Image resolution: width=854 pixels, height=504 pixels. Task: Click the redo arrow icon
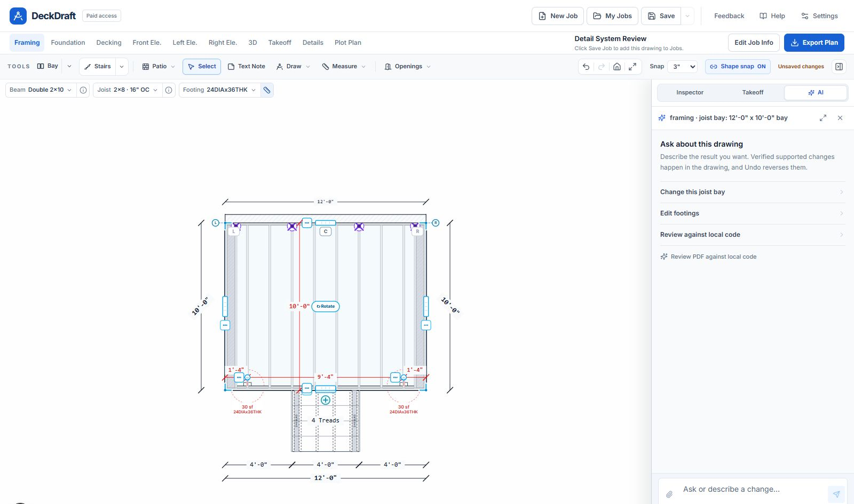coord(602,67)
